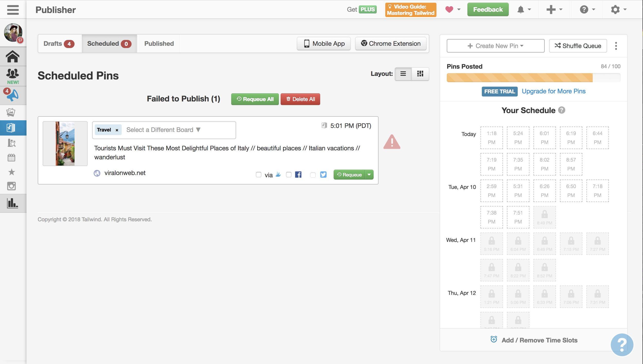
Task: Open the star favorites sidebar icon
Action: 12,172
